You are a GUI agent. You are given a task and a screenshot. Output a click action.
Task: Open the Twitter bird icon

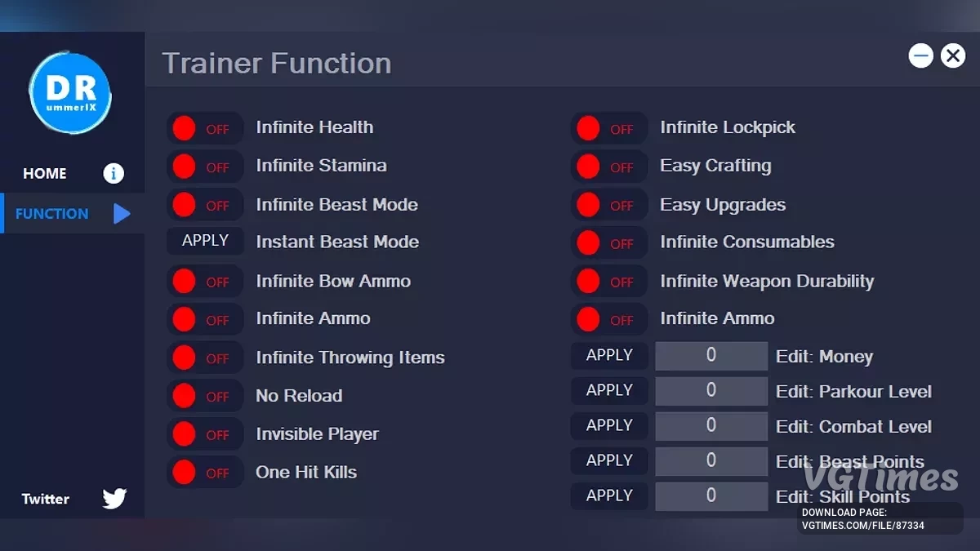tap(114, 499)
